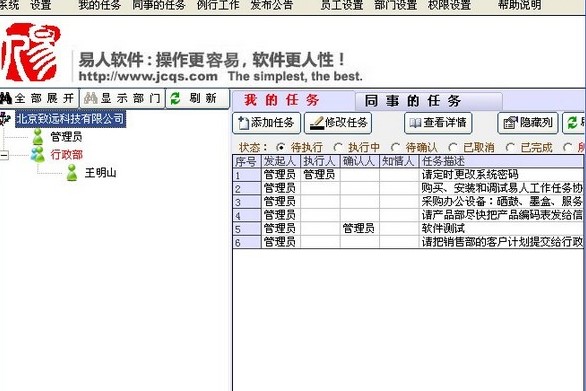Image resolution: width=586 pixels, height=391 pixels.
Task: Click the red 易人 logo image
Action: click(31, 52)
